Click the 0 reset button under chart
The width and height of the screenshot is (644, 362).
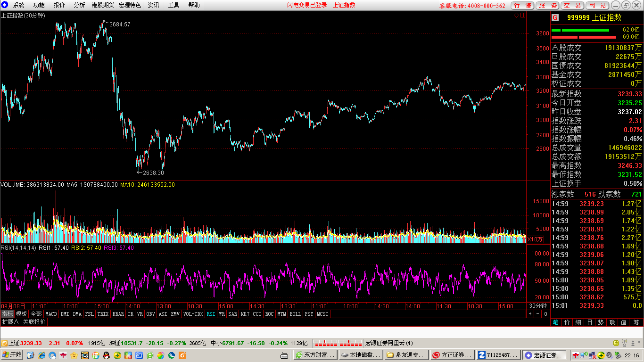click(545, 314)
